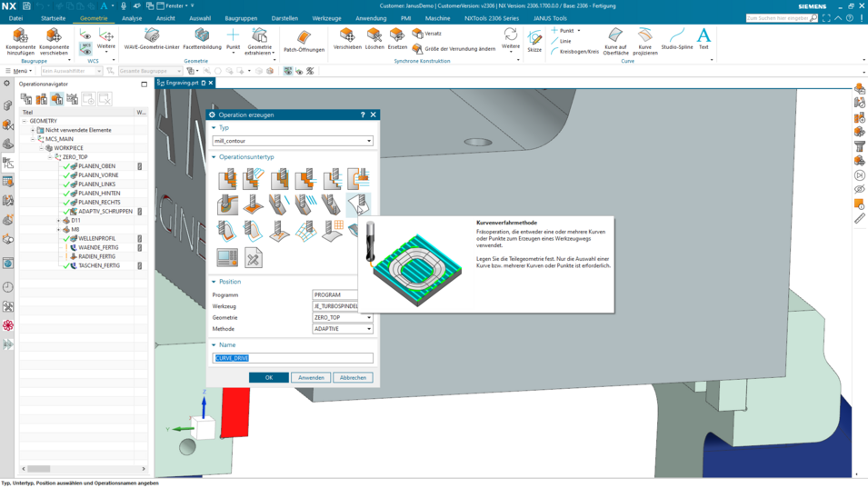Click the Programm field showing PROGRAM
The width and height of the screenshot is (868, 488).
tap(334, 295)
